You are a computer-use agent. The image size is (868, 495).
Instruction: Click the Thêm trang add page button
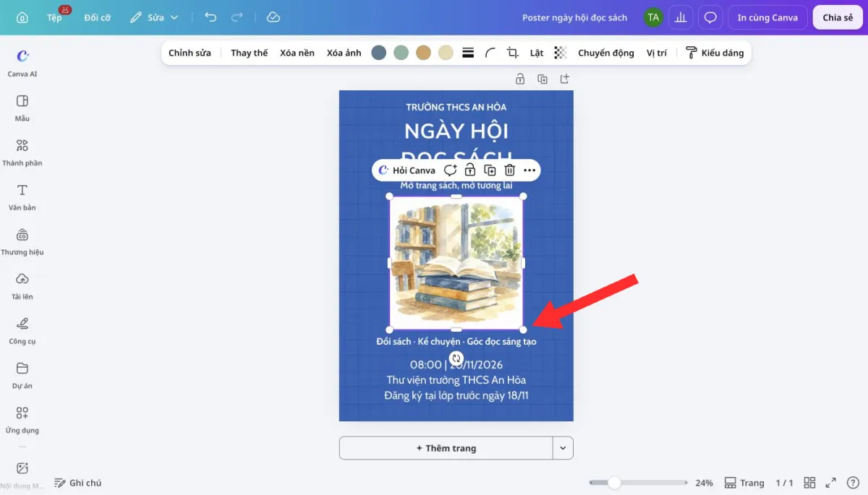tap(446, 448)
